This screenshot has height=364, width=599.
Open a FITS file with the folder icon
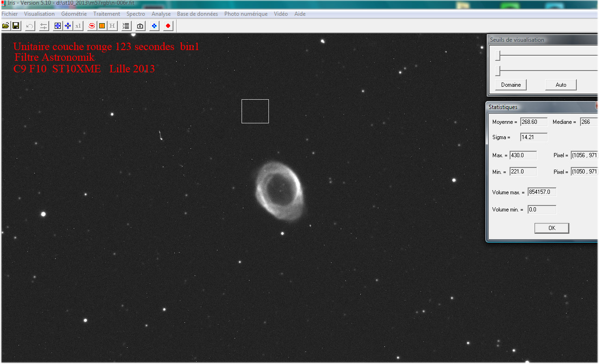[6, 26]
